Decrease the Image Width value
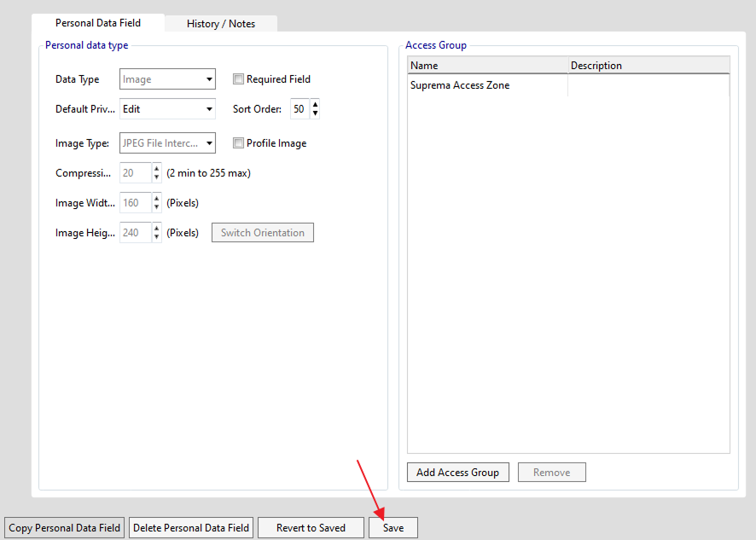 [156, 207]
